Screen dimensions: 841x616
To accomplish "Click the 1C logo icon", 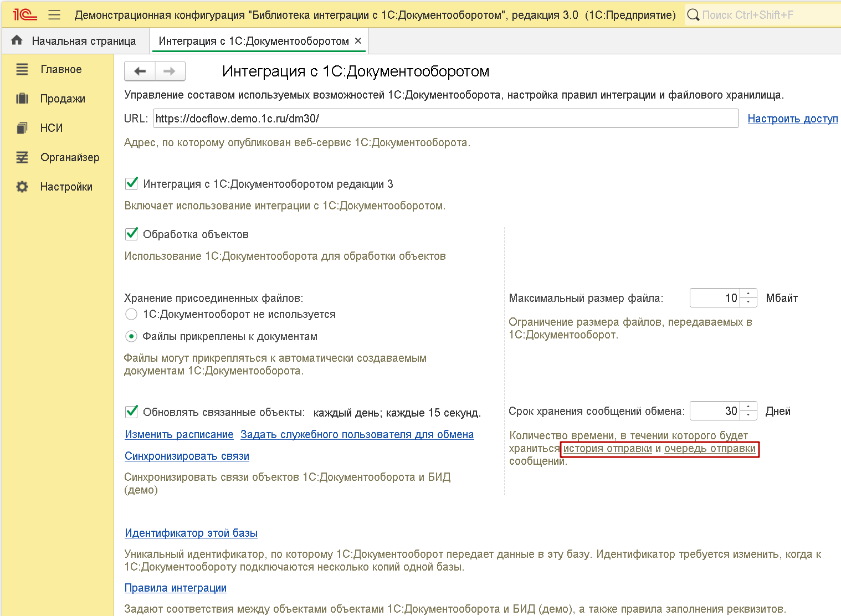I will click(24, 15).
